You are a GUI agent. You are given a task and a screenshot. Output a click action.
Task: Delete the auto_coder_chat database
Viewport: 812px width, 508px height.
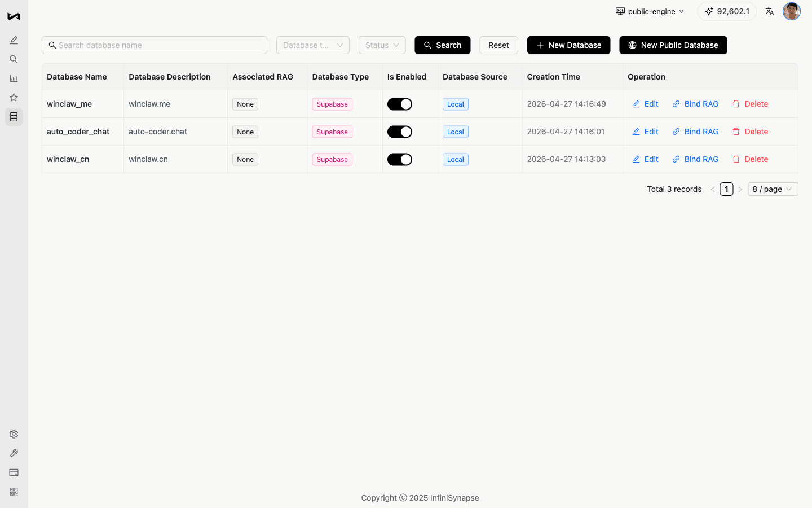point(750,132)
